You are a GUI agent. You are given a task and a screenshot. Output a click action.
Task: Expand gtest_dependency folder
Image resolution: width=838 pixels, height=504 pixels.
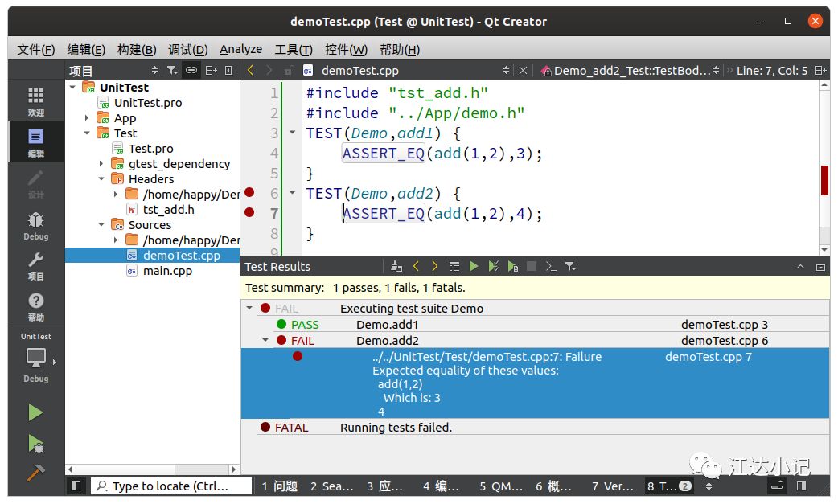pyautogui.click(x=101, y=163)
